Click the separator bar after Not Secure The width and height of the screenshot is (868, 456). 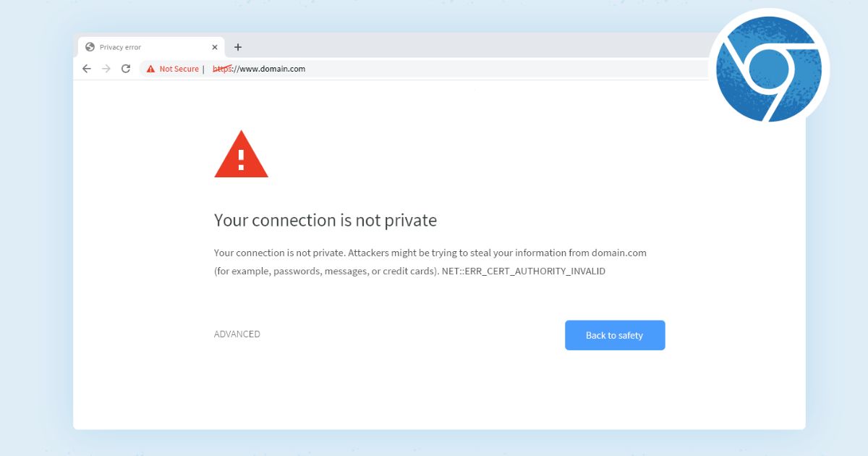point(205,68)
